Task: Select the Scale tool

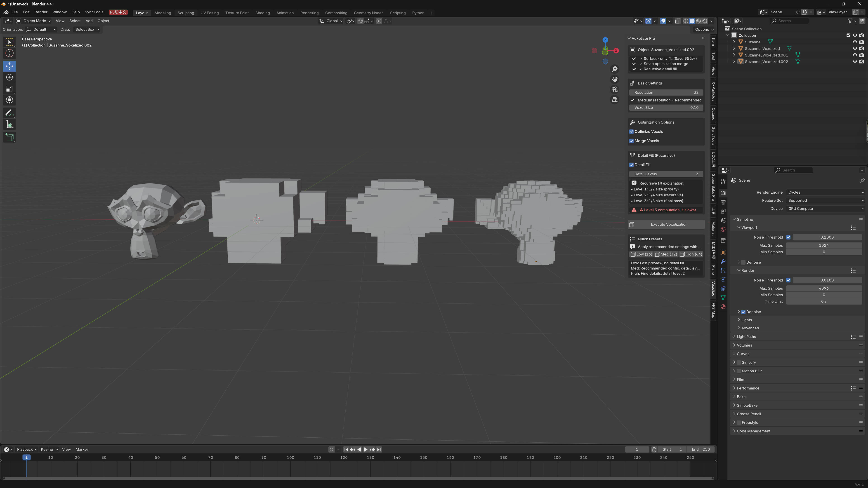Action: [9, 89]
